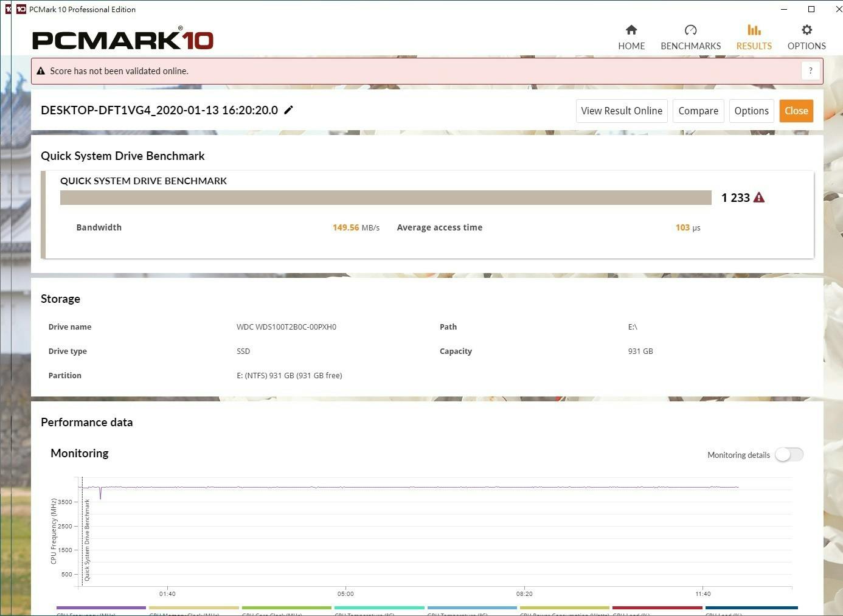Viewport: 843px width, 616px height.
Task: Click the partition E: (NTFS) 931 GB text
Action: click(290, 375)
